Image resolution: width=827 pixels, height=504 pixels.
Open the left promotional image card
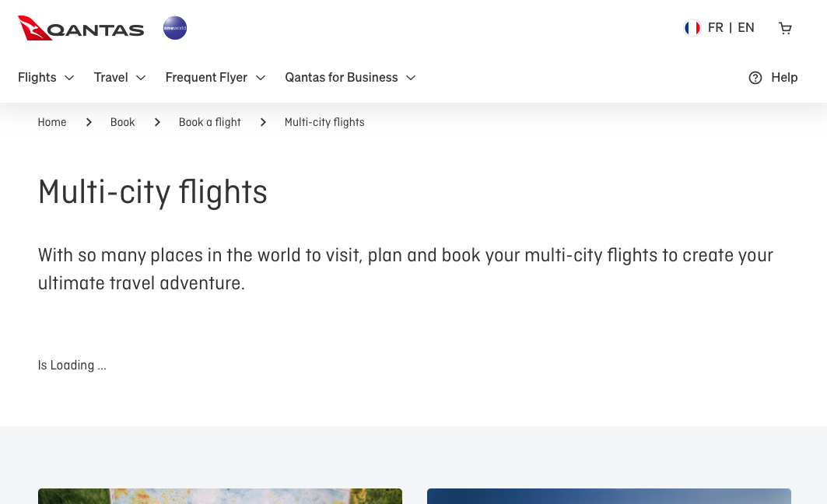pyautogui.click(x=220, y=496)
